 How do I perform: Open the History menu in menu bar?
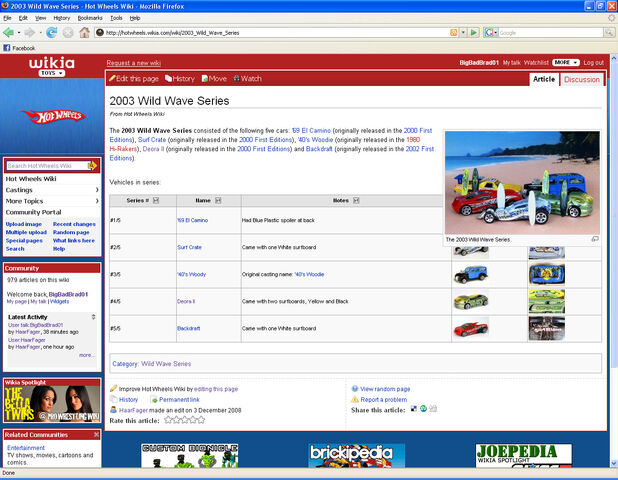click(x=61, y=18)
